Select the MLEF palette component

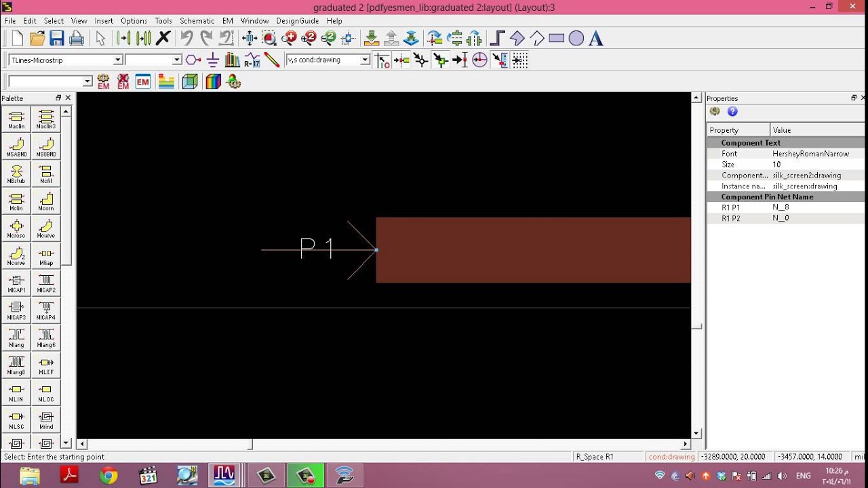[x=46, y=365]
